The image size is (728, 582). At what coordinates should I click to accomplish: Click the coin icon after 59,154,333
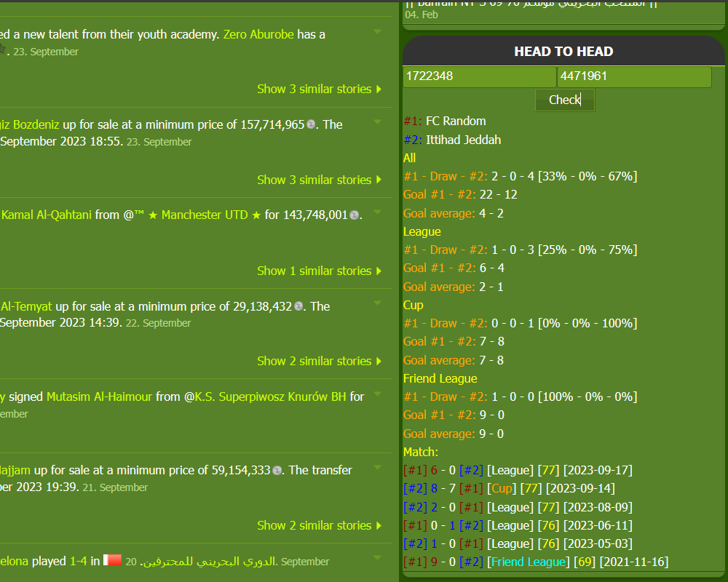[x=277, y=471]
